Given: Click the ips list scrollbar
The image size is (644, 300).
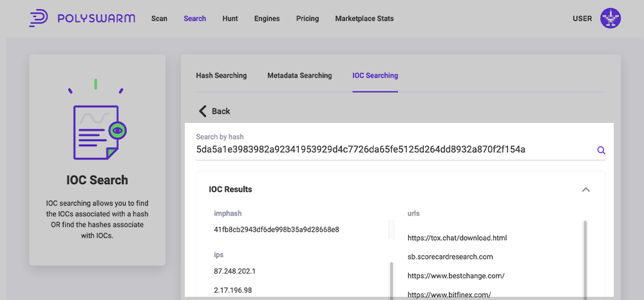Looking at the screenshot, I should pos(392,280).
